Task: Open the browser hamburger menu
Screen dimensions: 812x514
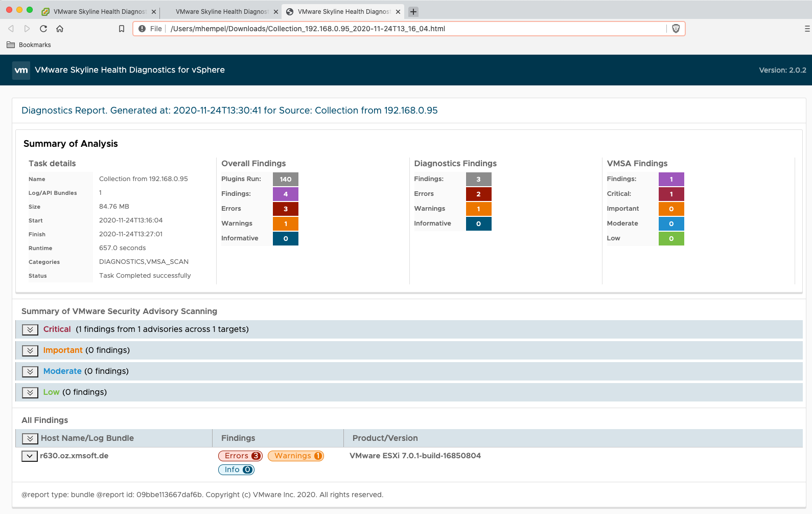Action: pos(807,29)
